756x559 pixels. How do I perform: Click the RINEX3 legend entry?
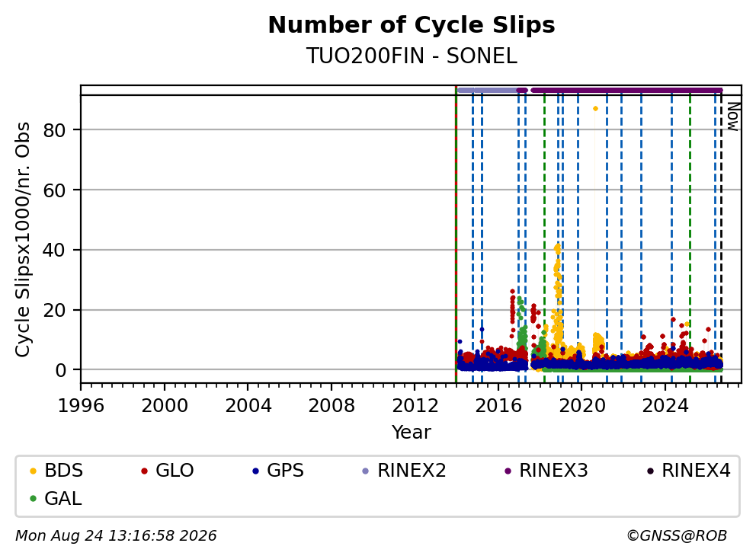click(x=546, y=471)
